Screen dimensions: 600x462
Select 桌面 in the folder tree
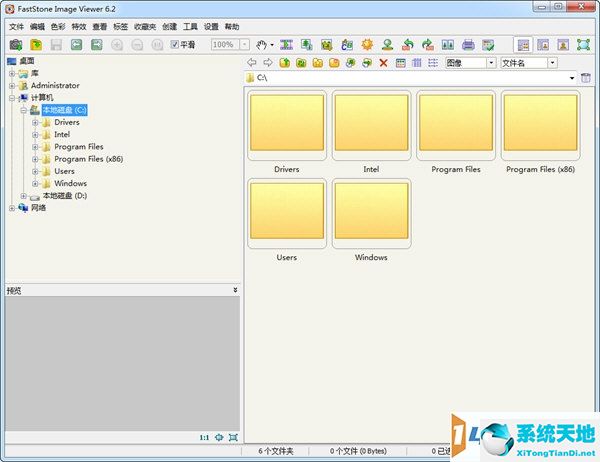click(x=27, y=61)
